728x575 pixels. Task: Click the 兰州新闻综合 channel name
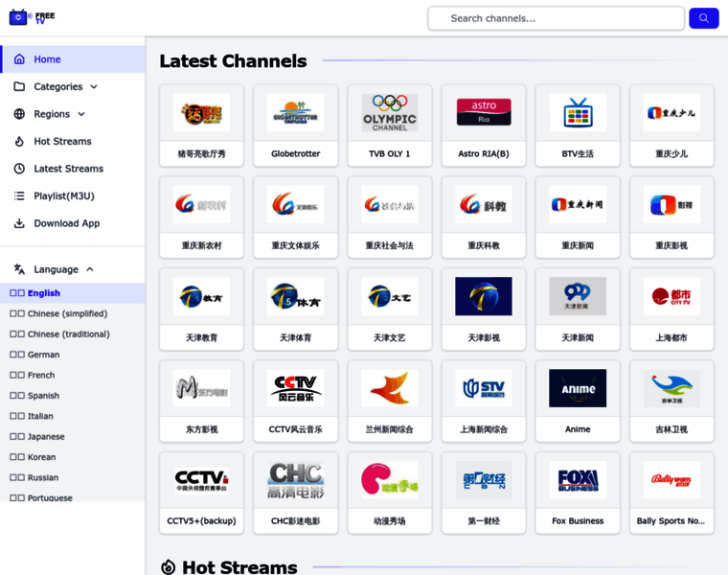pos(390,429)
